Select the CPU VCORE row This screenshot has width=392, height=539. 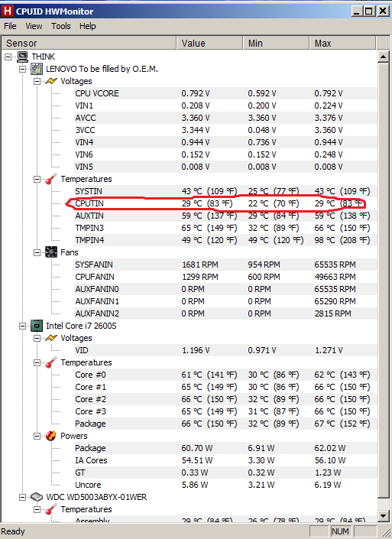[x=225, y=93]
